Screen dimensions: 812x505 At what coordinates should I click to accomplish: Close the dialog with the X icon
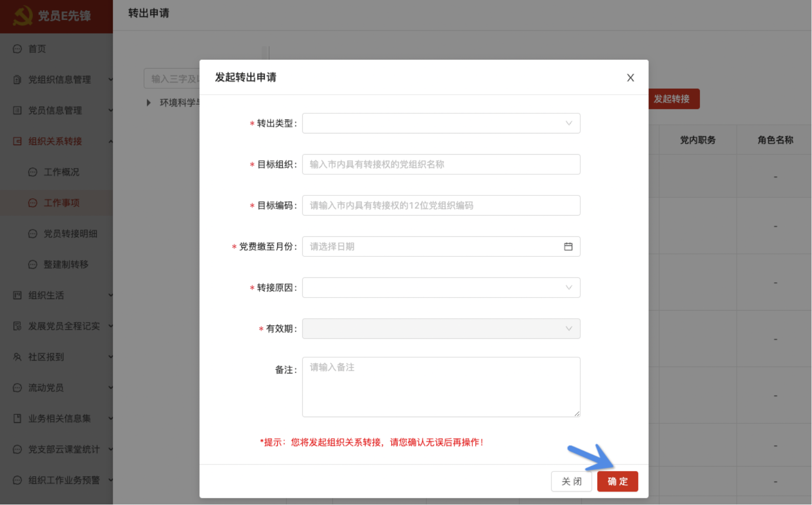coord(630,78)
